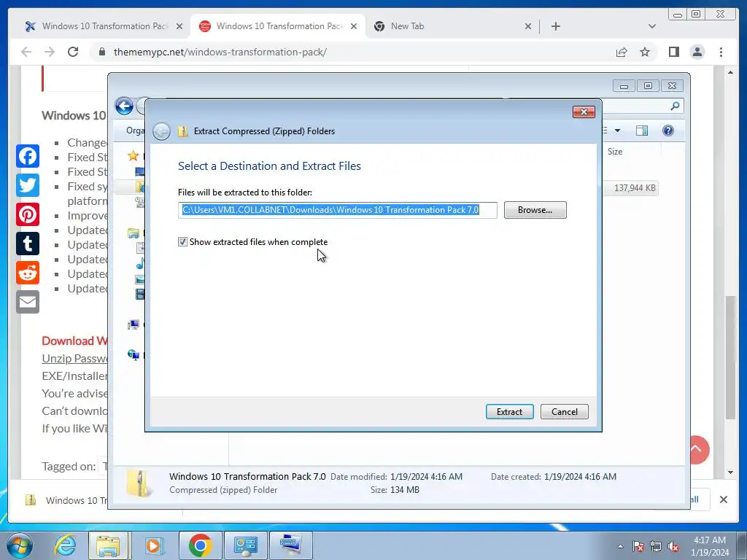Image resolution: width=747 pixels, height=560 pixels.
Task: Open the Explorer view options dropdown arrow
Action: pos(617,131)
